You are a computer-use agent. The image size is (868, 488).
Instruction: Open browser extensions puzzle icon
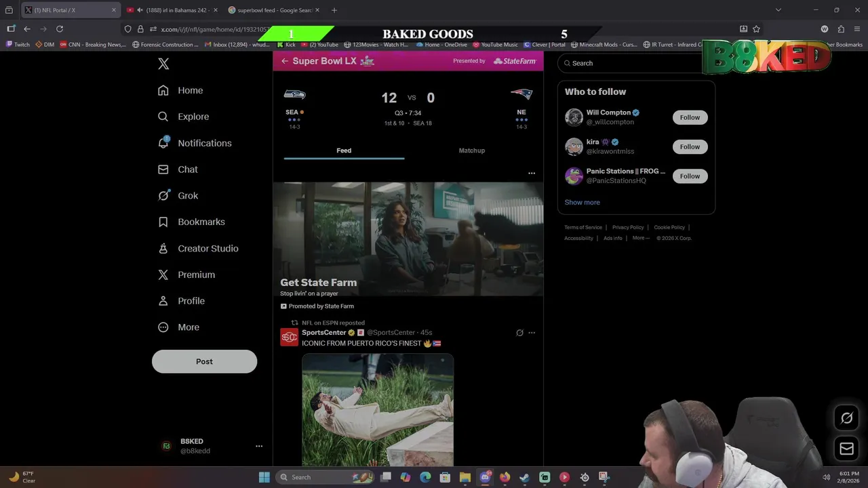coord(841,29)
